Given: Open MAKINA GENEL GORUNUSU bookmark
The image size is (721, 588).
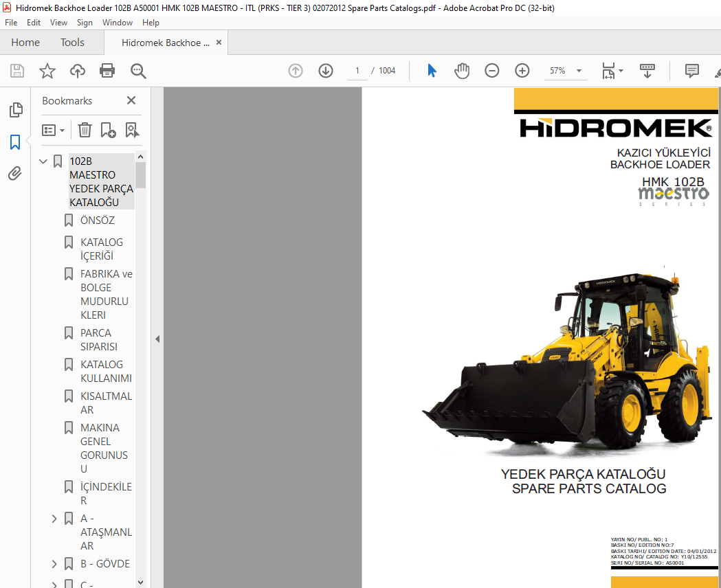Looking at the screenshot, I should [x=104, y=449].
